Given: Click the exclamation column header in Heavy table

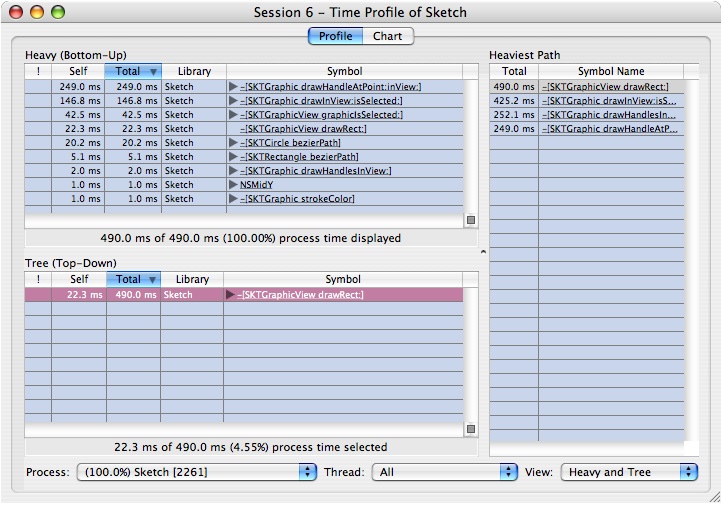Looking at the screenshot, I should click(x=38, y=72).
